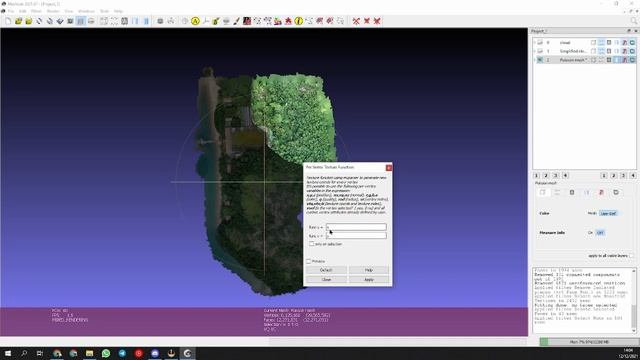The height and width of the screenshot is (360, 640).
Task: Click Close button in texture dialog
Action: [x=326, y=280]
